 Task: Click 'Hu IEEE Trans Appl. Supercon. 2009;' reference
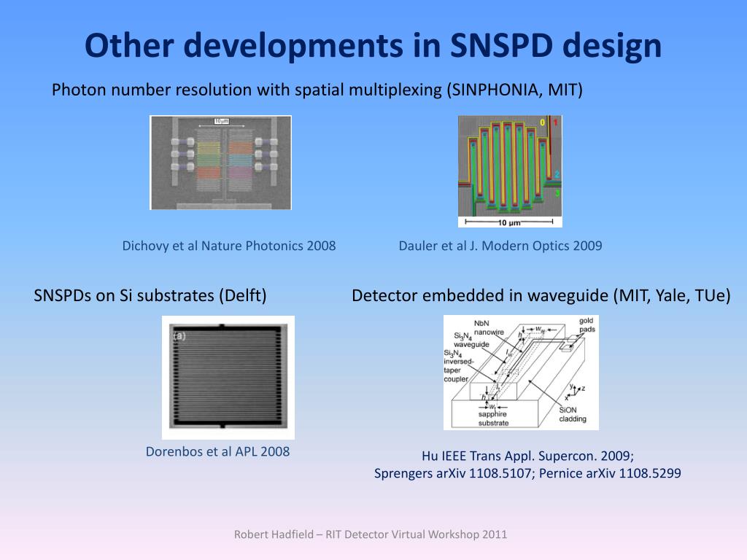point(528,456)
